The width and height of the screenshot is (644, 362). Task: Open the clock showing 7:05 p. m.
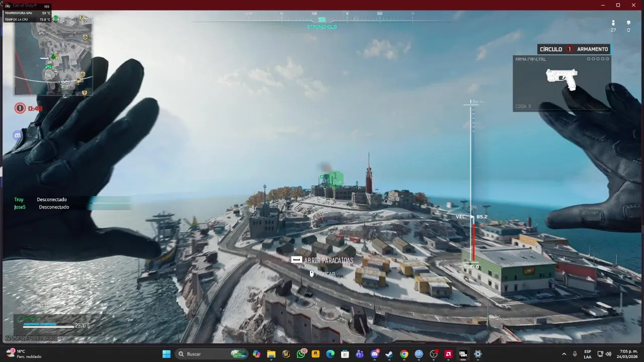click(x=628, y=354)
